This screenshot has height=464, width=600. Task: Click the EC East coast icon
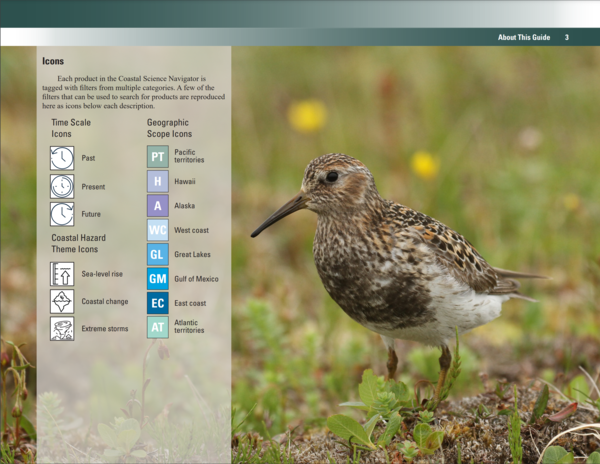(158, 303)
